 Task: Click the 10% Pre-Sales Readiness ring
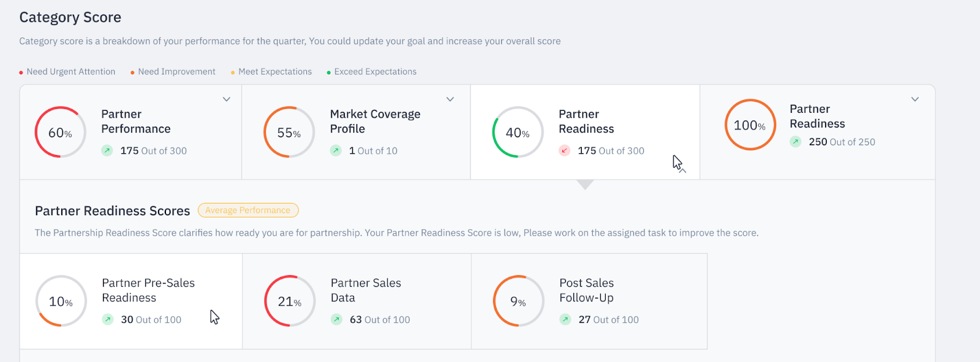[x=61, y=301]
